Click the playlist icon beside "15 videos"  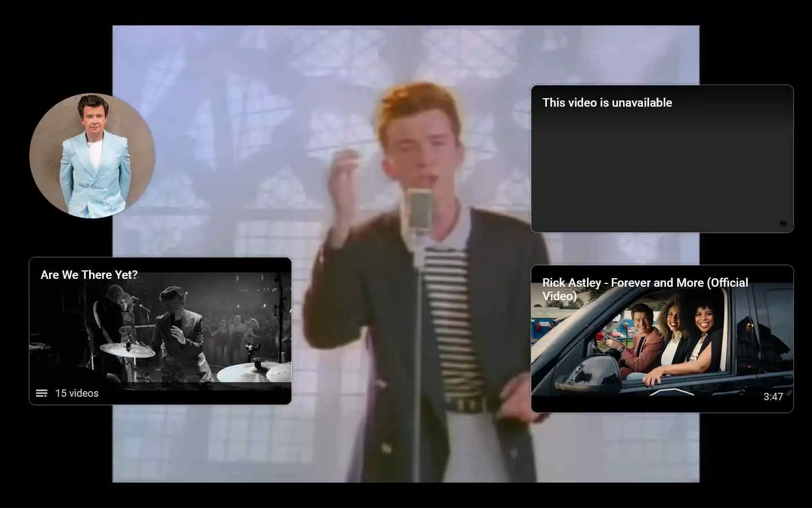point(42,393)
